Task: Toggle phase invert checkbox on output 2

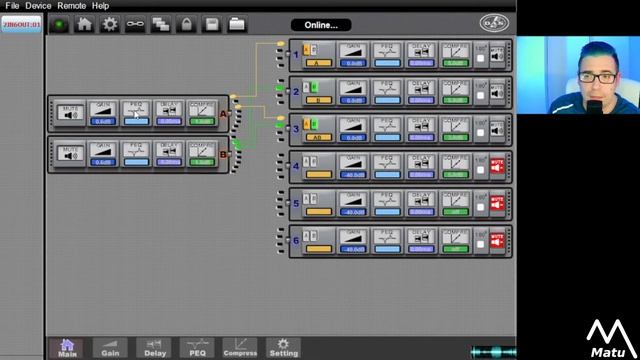Action: 480,96
